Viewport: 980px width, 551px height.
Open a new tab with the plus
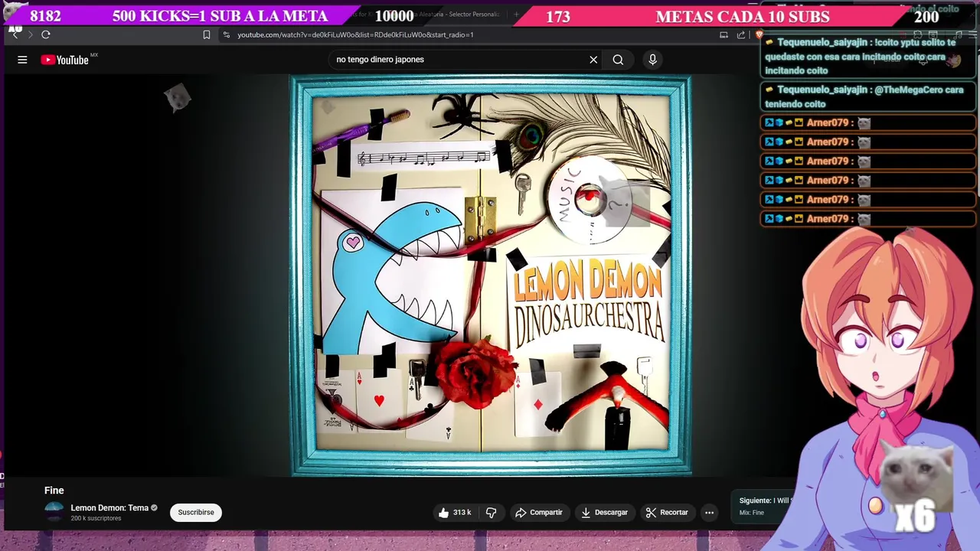[x=516, y=14]
